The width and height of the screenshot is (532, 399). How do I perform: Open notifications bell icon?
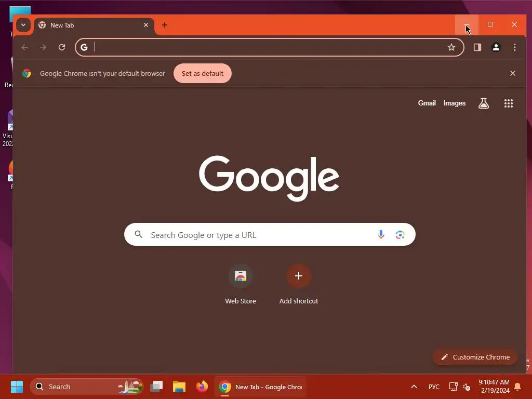coord(518,387)
